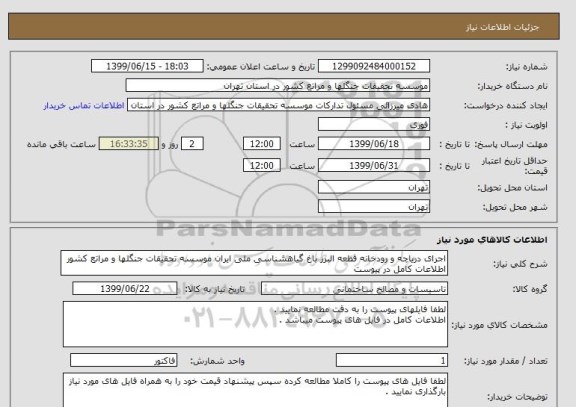Select the مشخصات کالای مورد نیاز text area
The height and width of the screenshot is (407, 576).
pyautogui.click(x=255, y=324)
